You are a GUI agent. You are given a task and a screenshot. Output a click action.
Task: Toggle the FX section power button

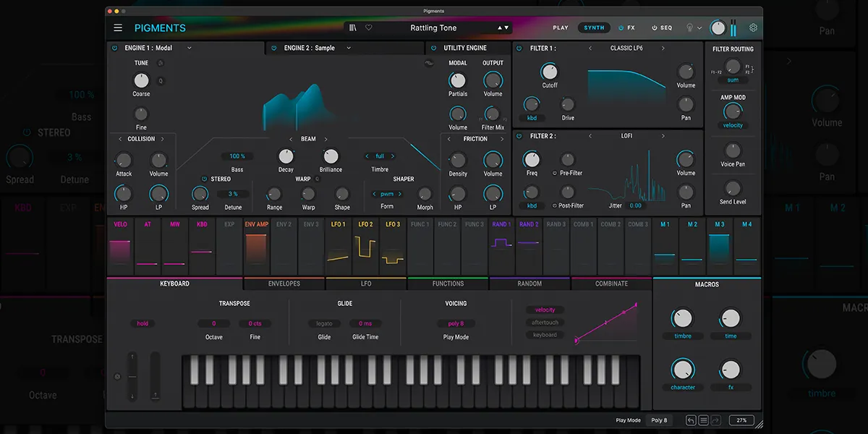[620, 27]
